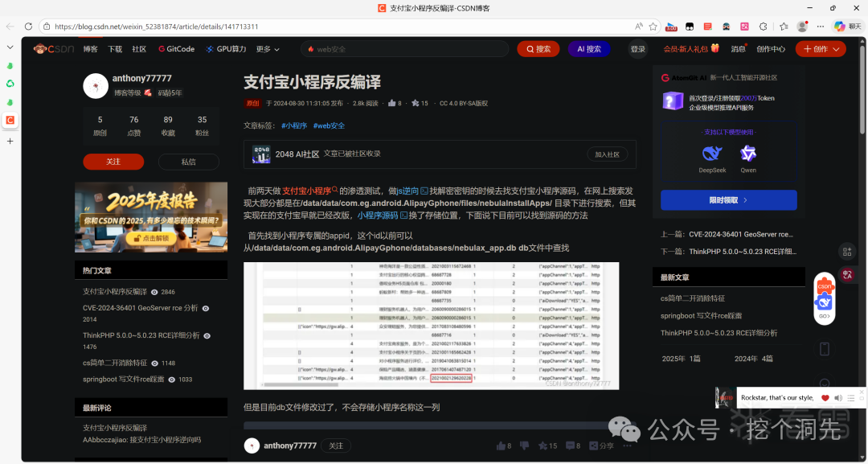Expand the 更多 dropdown menu
This screenshot has height=464, width=868.
[268, 49]
